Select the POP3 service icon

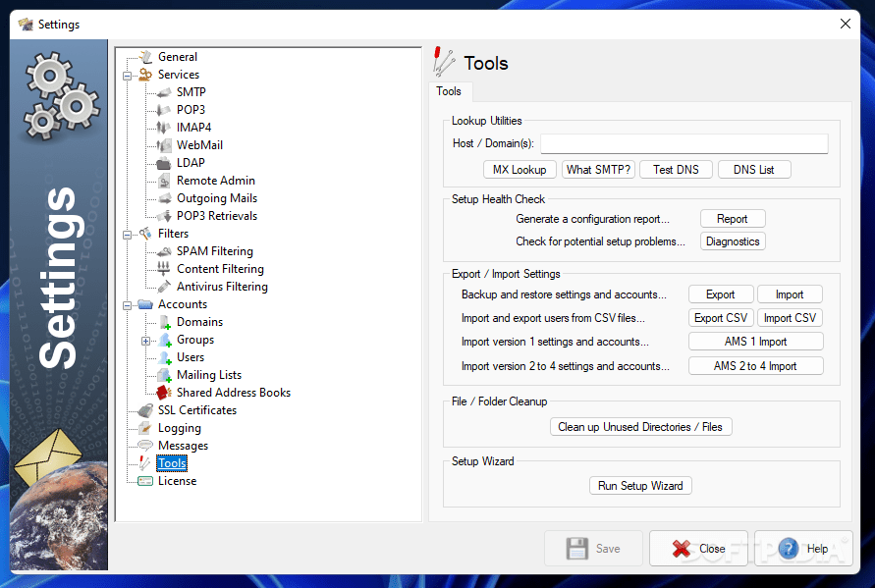coord(164,109)
